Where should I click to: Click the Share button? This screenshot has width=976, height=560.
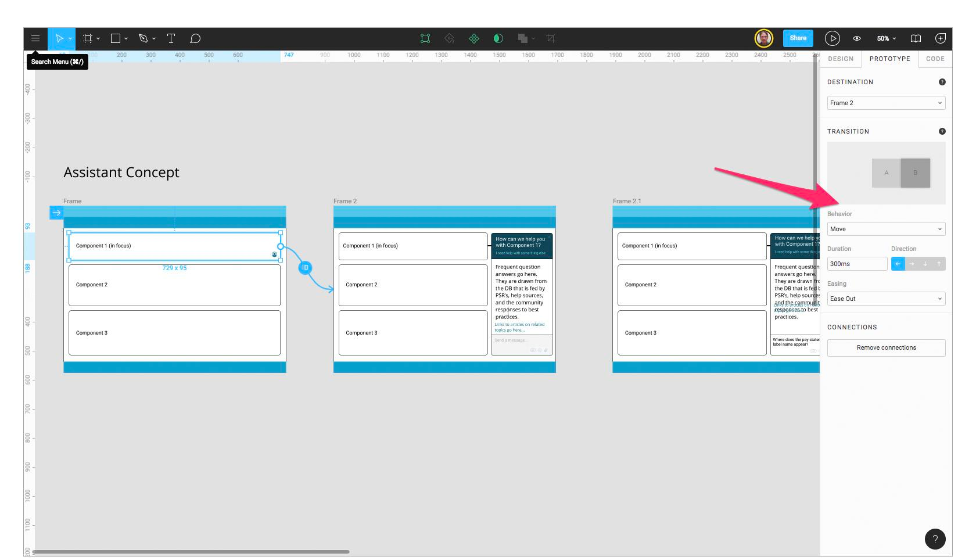(x=798, y=38)
